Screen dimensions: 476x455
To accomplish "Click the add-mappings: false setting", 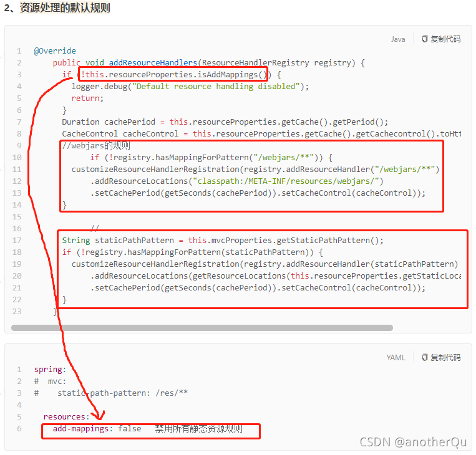I will coord(97,429).
